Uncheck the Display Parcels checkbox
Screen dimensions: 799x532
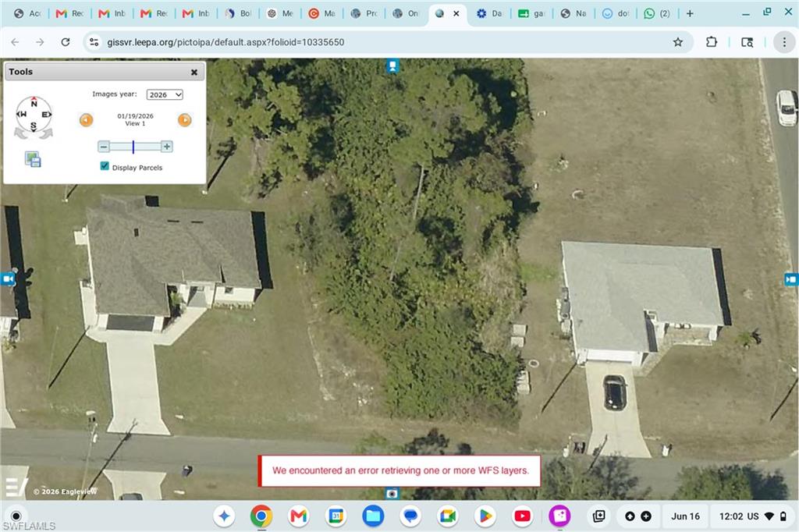coord(105,166)
